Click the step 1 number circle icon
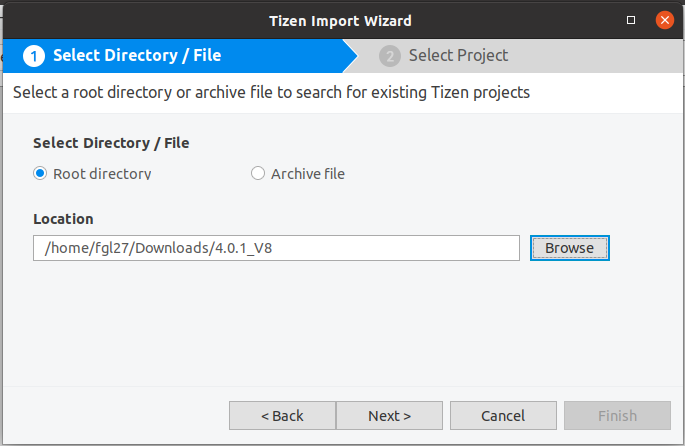This screenshot has height=446, width=685. tap(34, 56)
